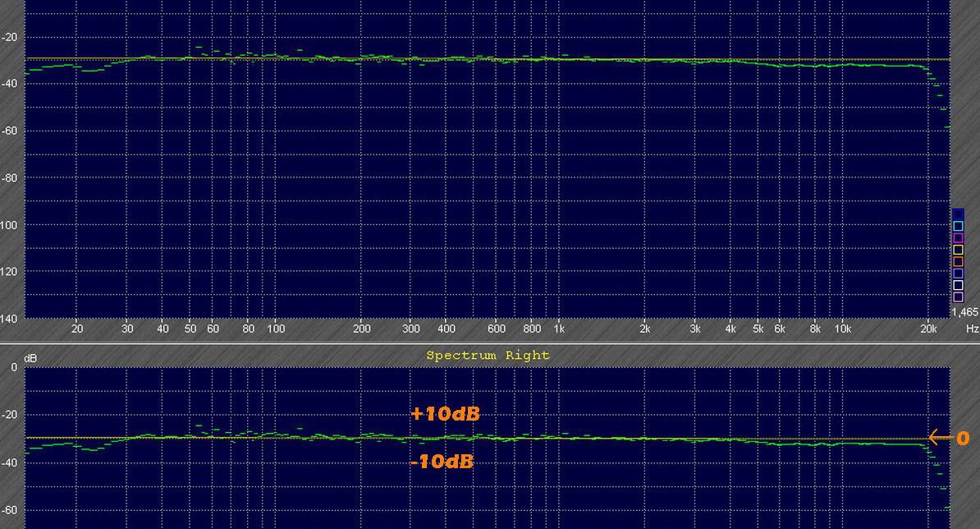Select the pink trace box at bottom
Image resolution: width=980 pixels, height=529 pixels.
click(958, 297)
